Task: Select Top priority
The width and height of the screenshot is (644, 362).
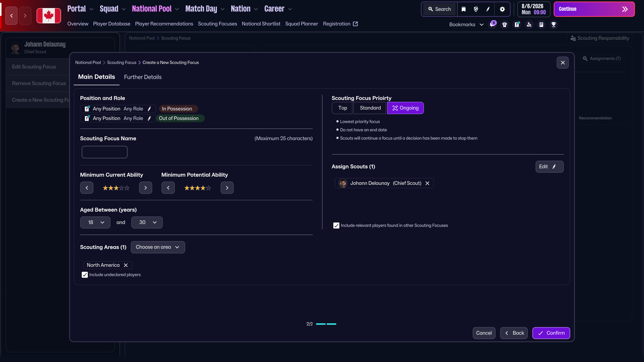Action: 342,108
